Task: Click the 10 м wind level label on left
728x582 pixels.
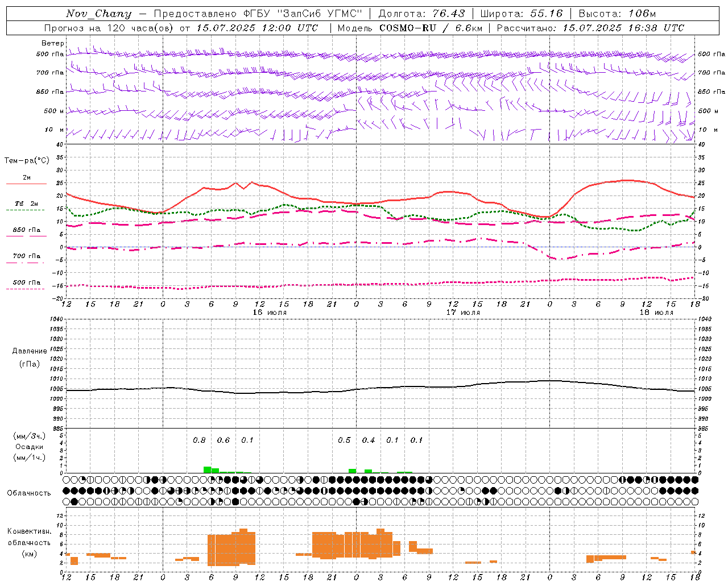Action: 55,130
